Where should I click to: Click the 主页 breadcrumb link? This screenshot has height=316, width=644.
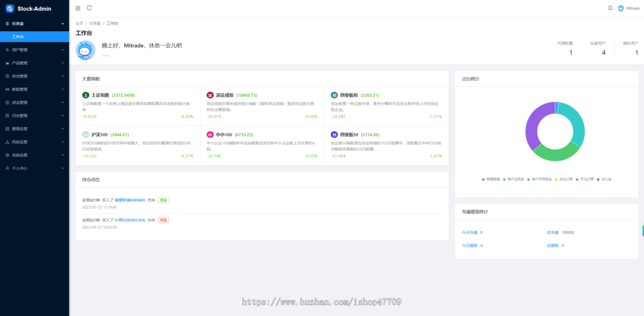[x=79, y=24]
